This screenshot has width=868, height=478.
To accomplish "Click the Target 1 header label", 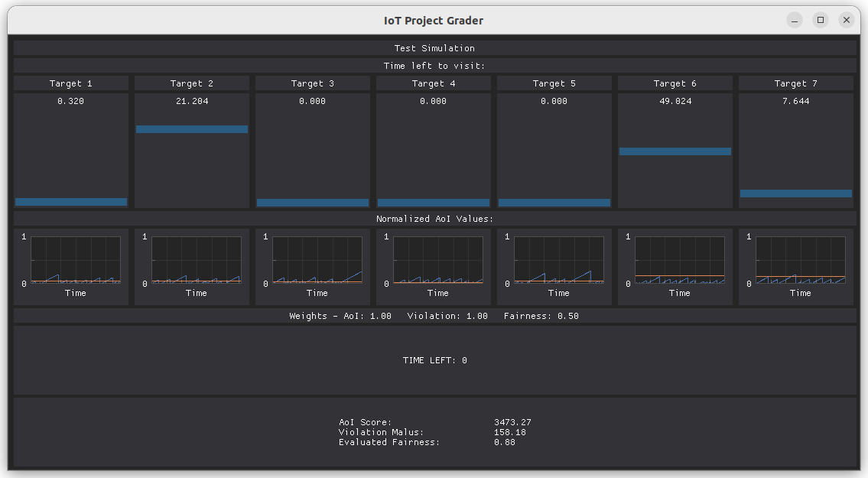I will (x=71, y=83).
